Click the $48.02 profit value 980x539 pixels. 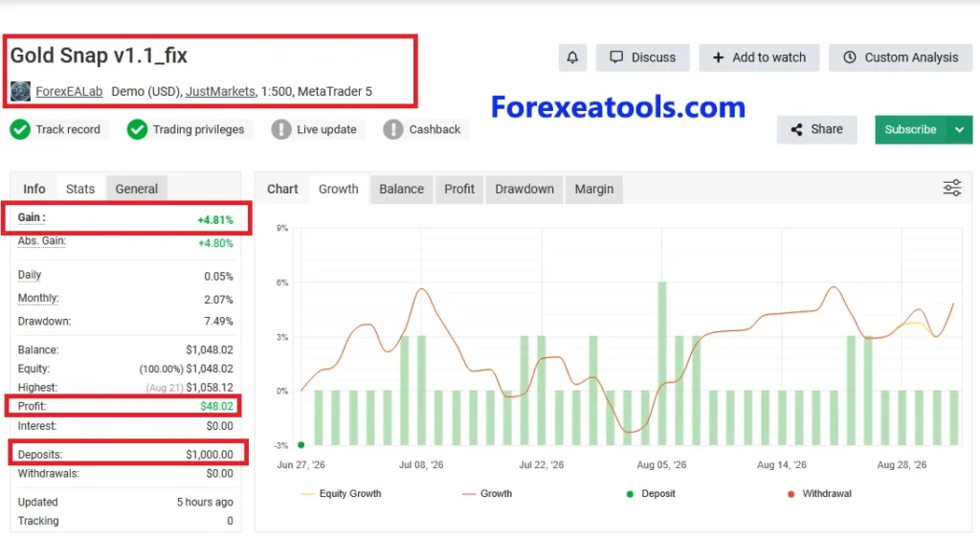point(217,407)
